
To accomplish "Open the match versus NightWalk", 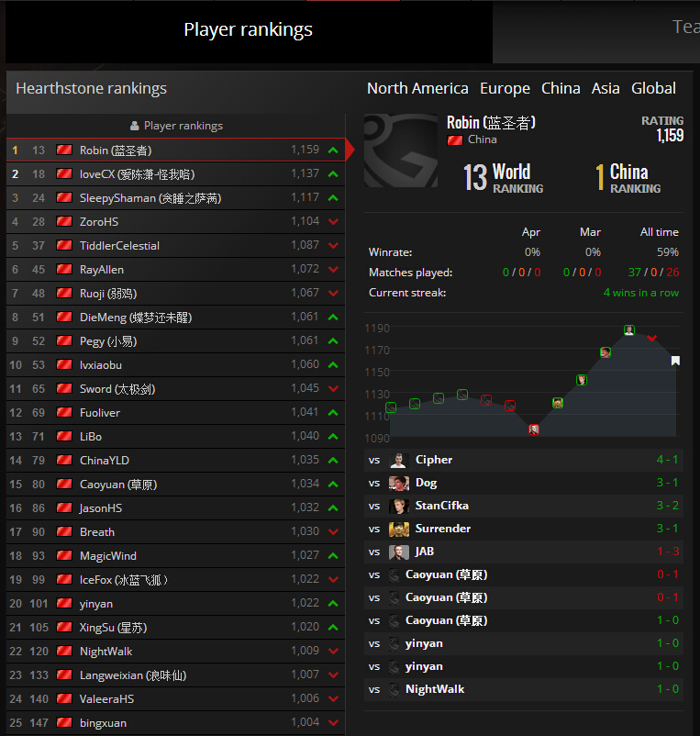I will point(524,689).
